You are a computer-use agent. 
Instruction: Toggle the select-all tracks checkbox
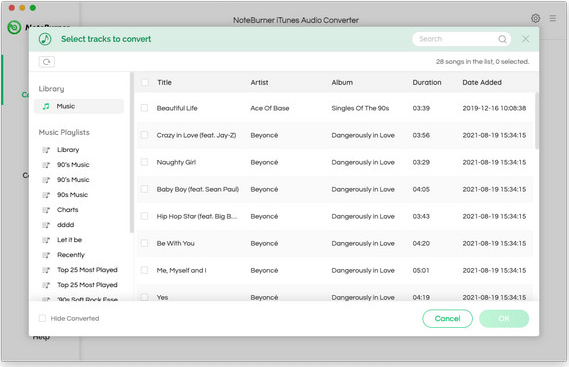pyautogui.click(x=145, y=82)
